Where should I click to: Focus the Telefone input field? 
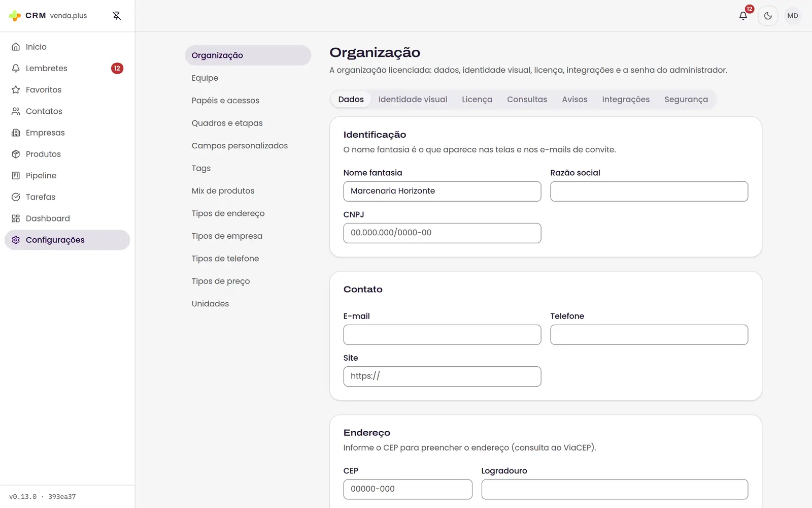tap(649, 335)
